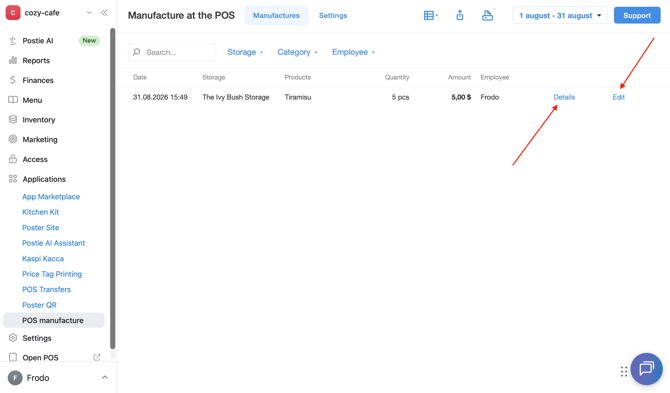
Task: Open the Inventory section
Action: point(38,120)
